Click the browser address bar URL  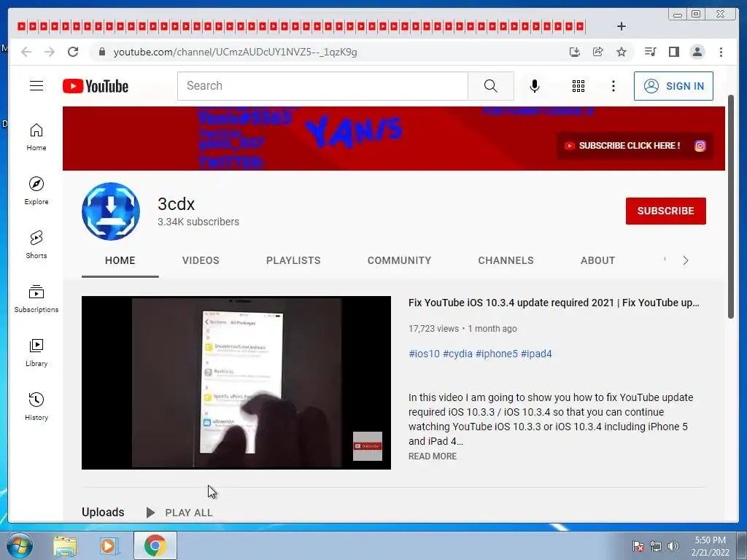[x=235, y=52]
